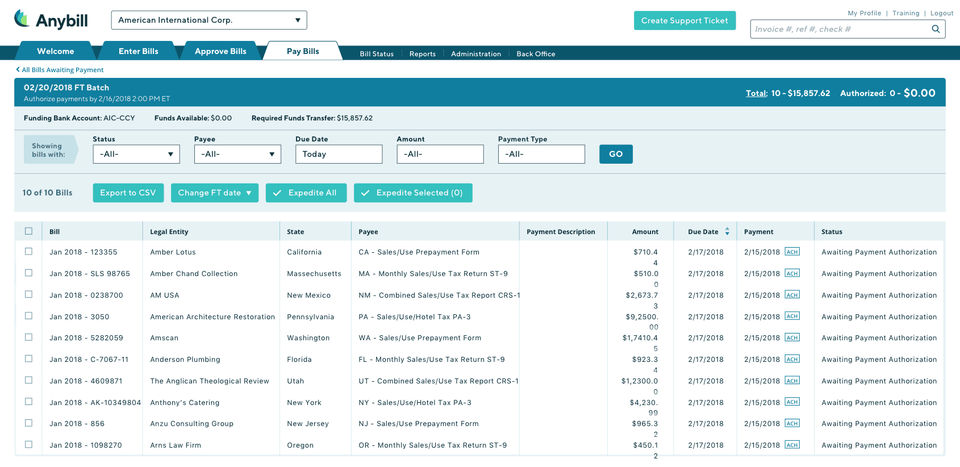
Task: Click the Amount filter field
Action: (440, 154)
